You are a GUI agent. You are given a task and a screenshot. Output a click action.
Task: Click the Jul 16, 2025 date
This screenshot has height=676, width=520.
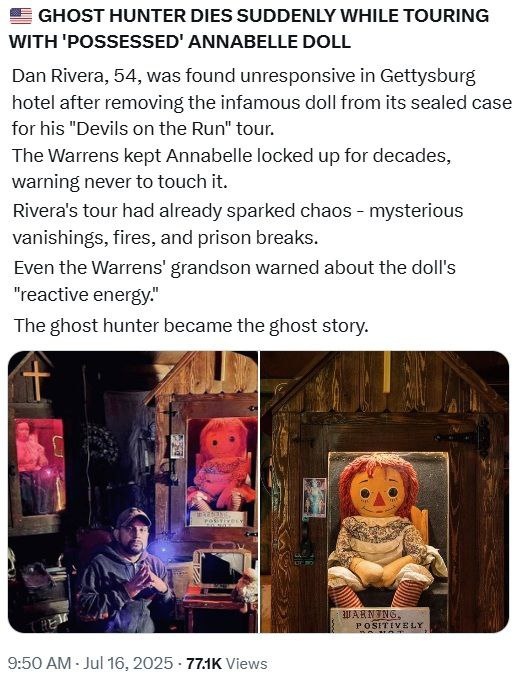tap(128, 663)
